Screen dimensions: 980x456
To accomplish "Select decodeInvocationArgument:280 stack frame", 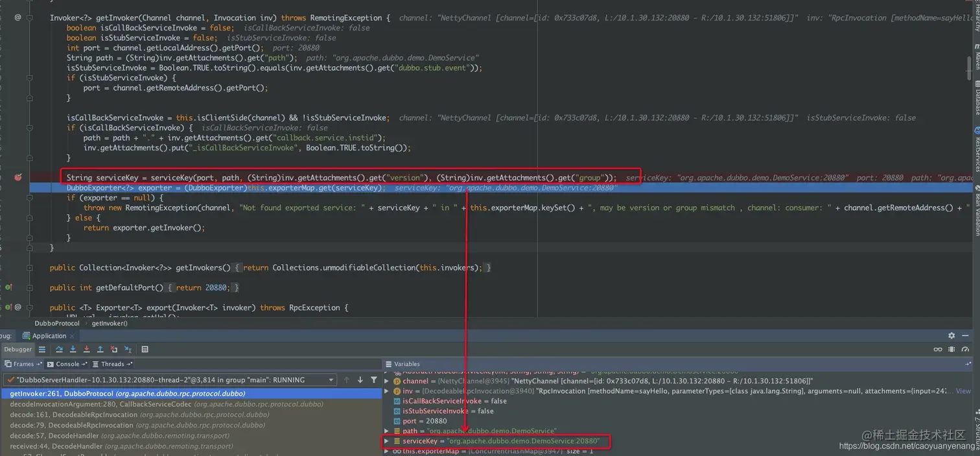I will tap(192, 404).
